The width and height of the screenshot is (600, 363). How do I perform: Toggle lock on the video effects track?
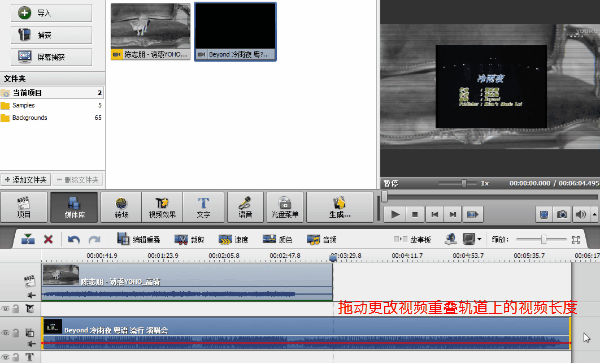[16, 308]
